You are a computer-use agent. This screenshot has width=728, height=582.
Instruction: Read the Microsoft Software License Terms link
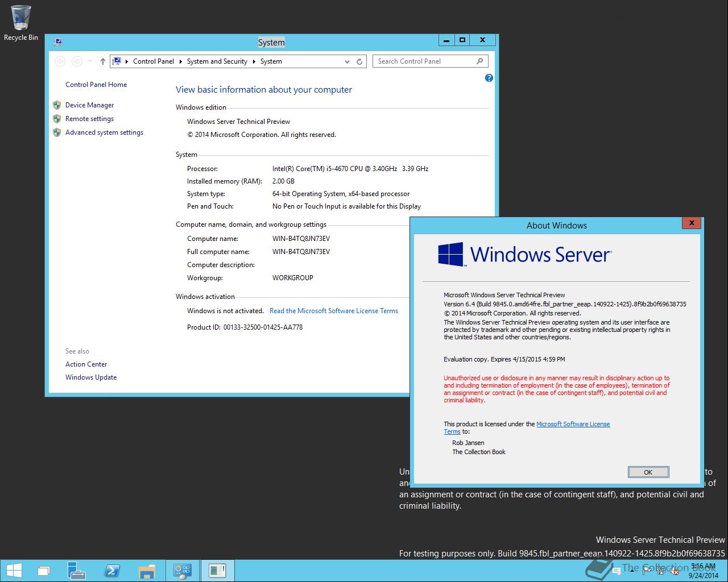point(334,311)
